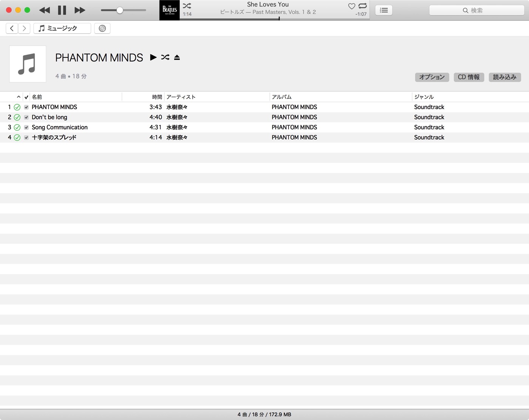Select the track named PHANTOM MINDS
The width and height of the screenshot is (529, 420).
click(x=54, y=107)
